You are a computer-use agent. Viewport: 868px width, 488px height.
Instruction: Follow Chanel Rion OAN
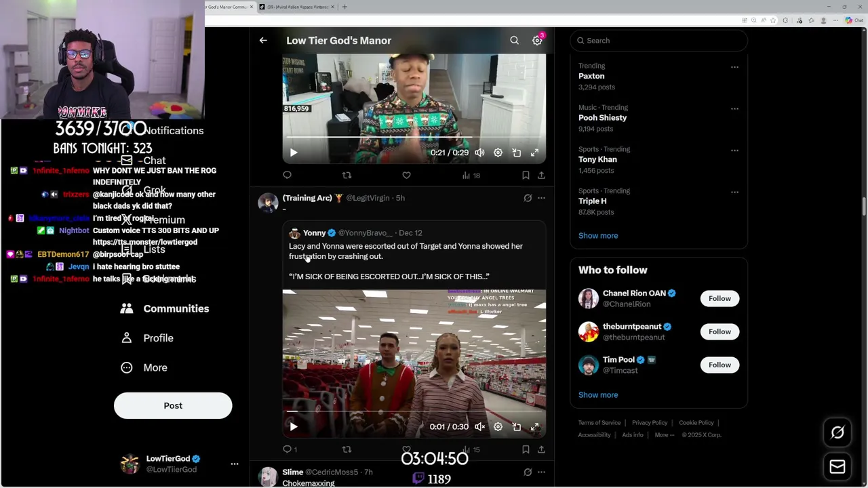[719, 299]
